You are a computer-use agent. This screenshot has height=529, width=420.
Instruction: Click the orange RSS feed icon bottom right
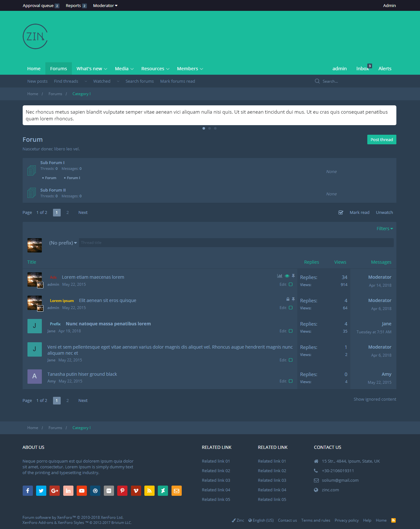(x=393, y=520)
